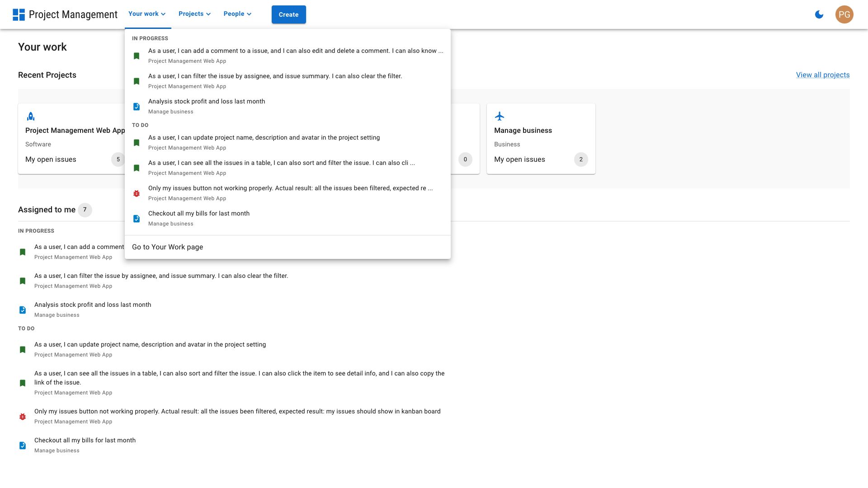Viewport: 868px width, 488px height.
Task: Expand the Projects dropdown
Action: pyautogui.click(x=195, y=14)
